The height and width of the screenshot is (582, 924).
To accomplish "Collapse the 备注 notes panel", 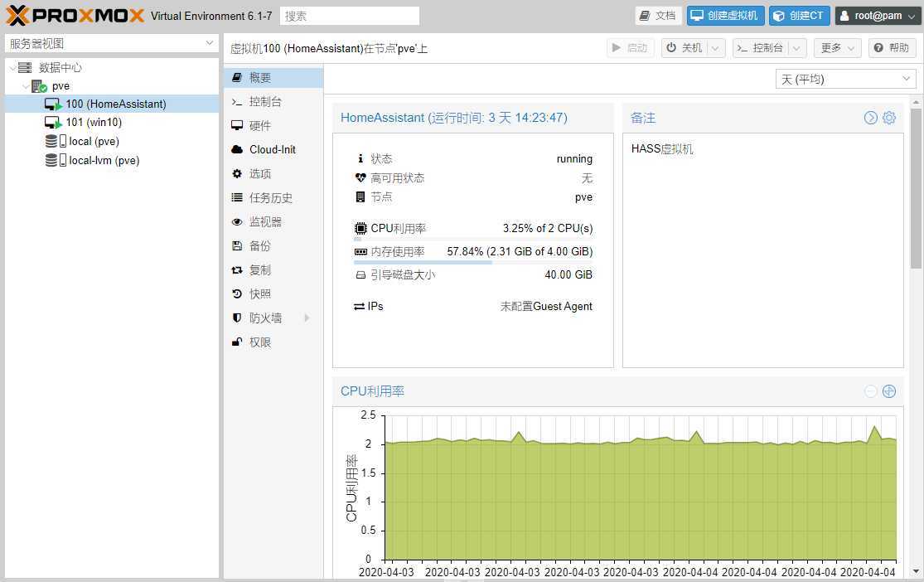I will coord(870,118).
